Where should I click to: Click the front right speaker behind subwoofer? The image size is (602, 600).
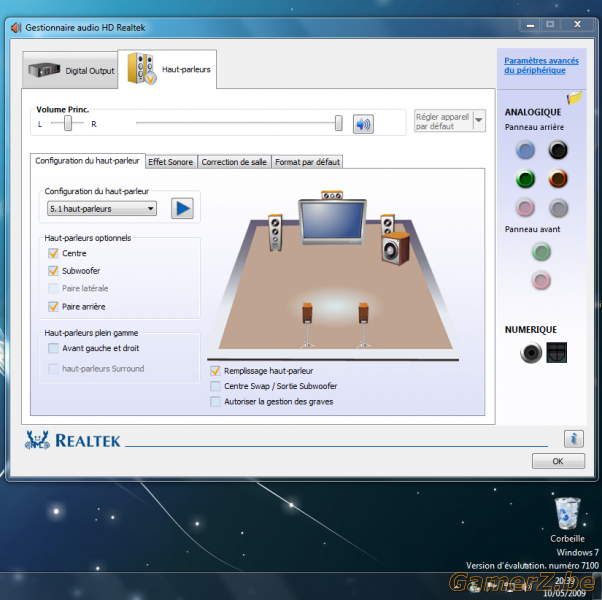[x=387, y=224]
